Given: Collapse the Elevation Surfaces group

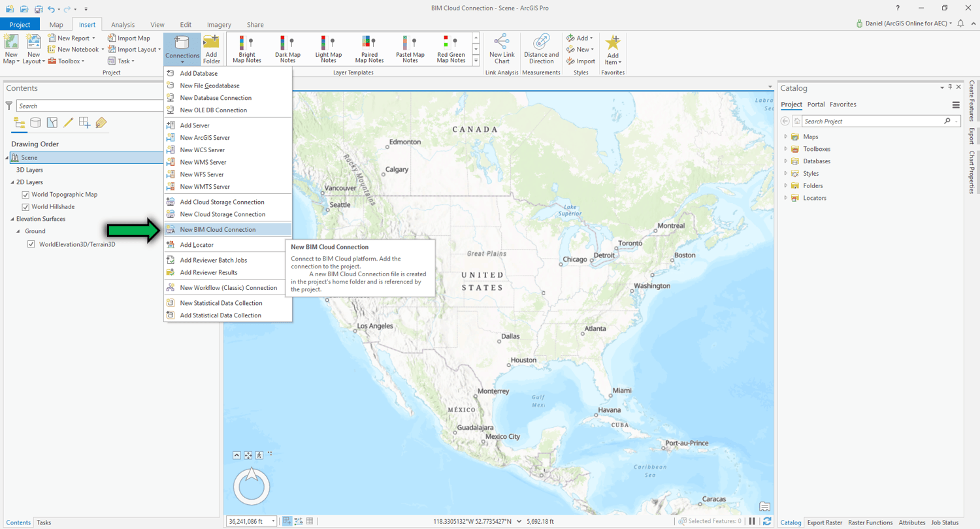Looking at the screenshot, I should click(x=11, y=219).
